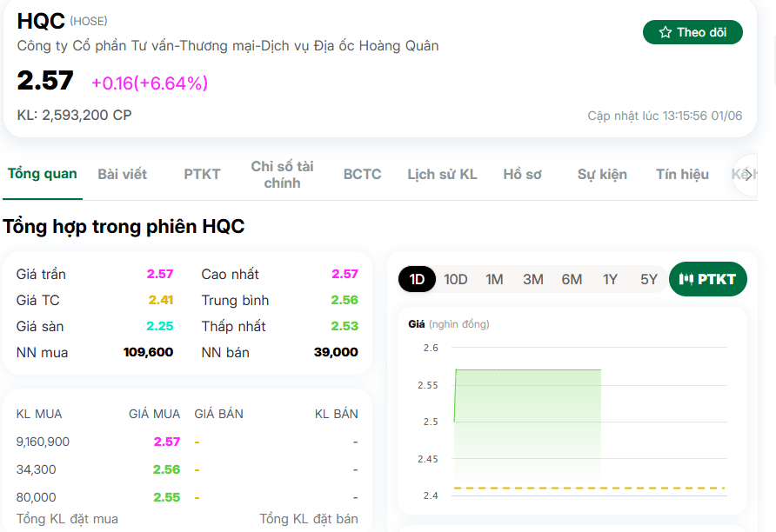The width and height of the screenshot is (776, 532).
Task: Open the Sự kiện tab
Action: [x=602, y=174]
